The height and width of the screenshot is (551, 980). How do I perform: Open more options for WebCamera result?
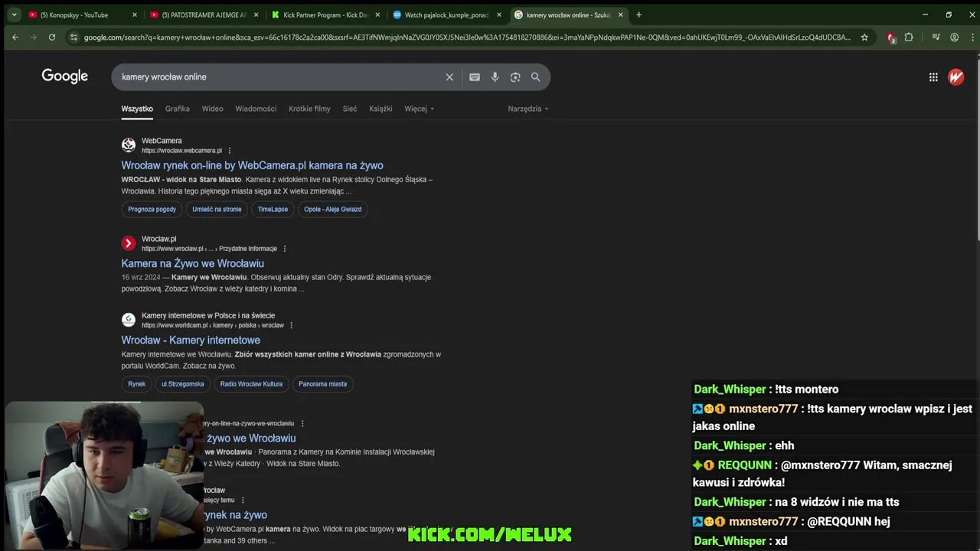230,151
